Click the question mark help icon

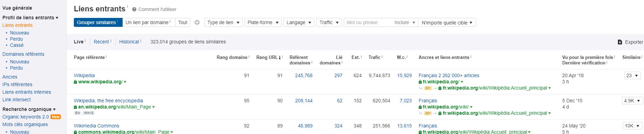tap(134, 10)
